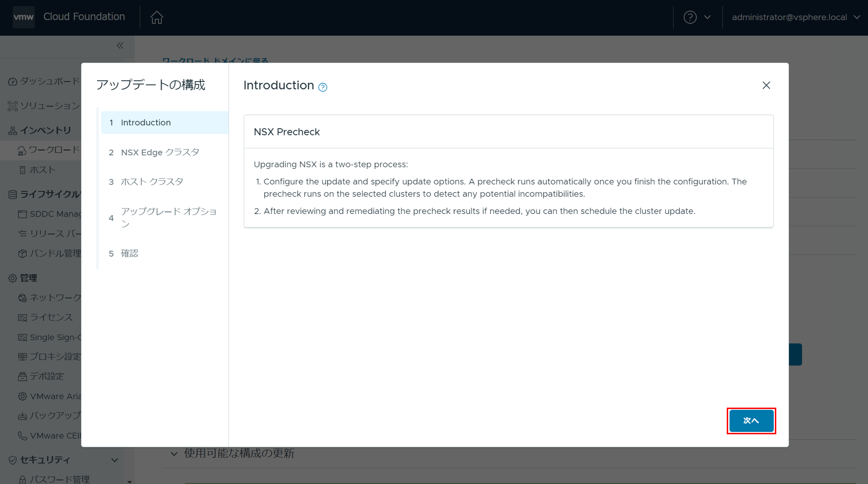The image size is (868, 484).
Task: Open VMware CEIP sidebar item
Action: 49,435
